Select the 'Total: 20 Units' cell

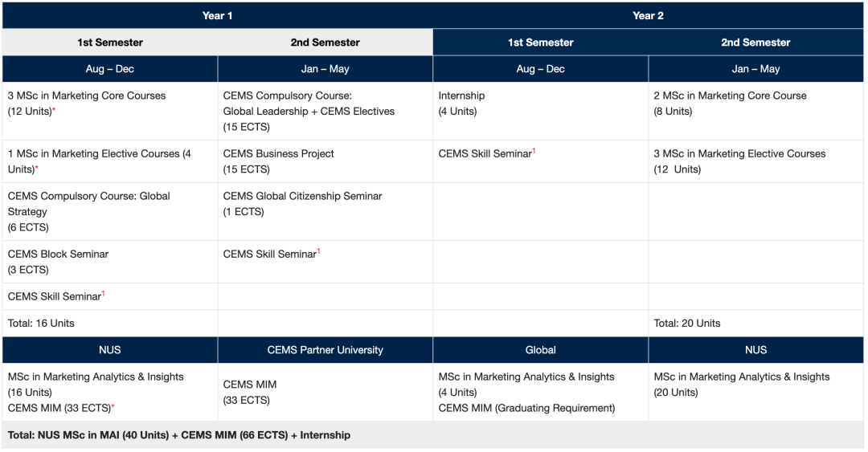(x=755, y=323)
